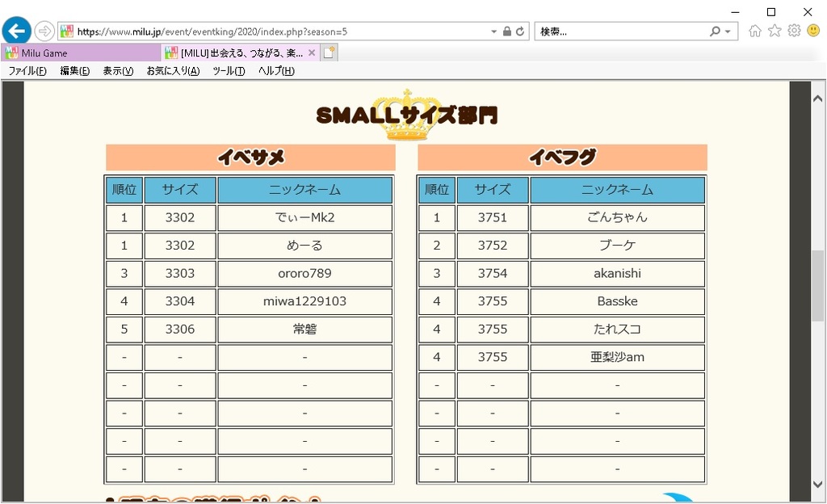Open a new blank tab
The image size is (827, 504).
pos(329,53)
